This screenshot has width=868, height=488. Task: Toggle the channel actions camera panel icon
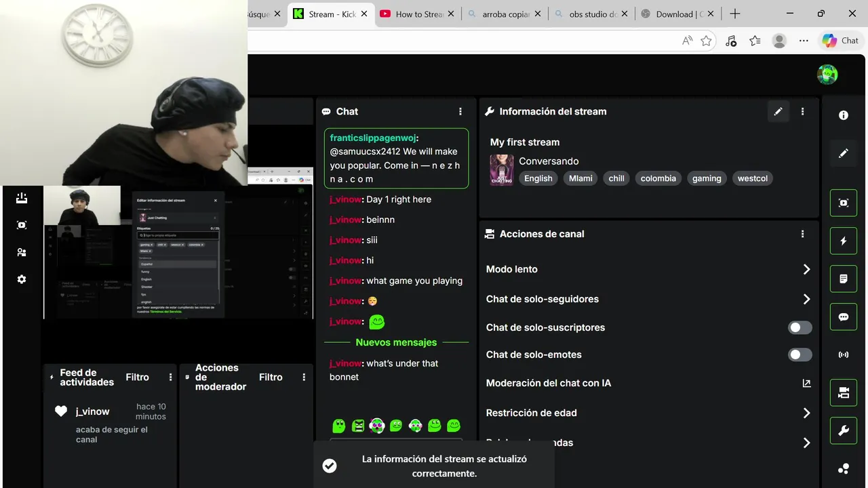tap(844, 392)
